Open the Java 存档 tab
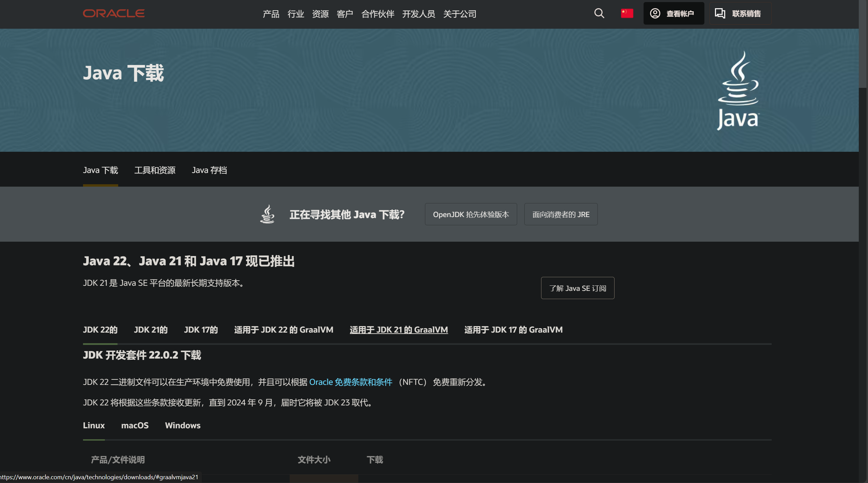This screenshot has height=483, width=868. (210, 170)
